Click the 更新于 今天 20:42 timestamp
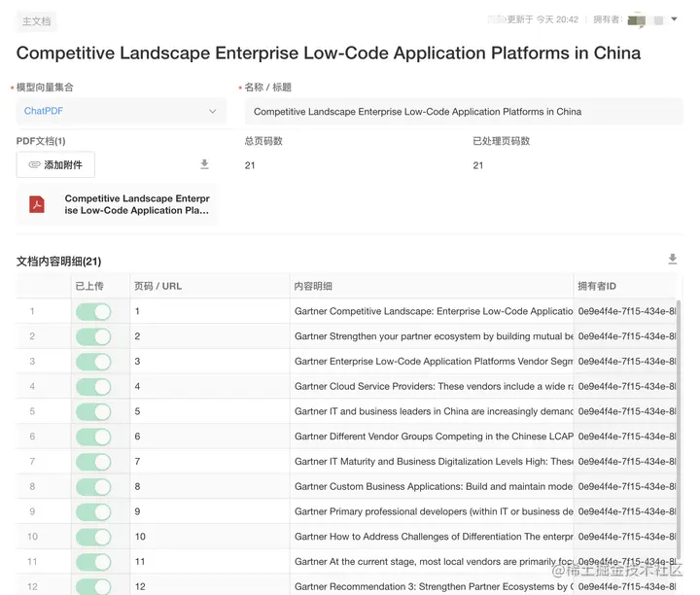Viewport: 700px width, 595px height. tap(542, 19)
